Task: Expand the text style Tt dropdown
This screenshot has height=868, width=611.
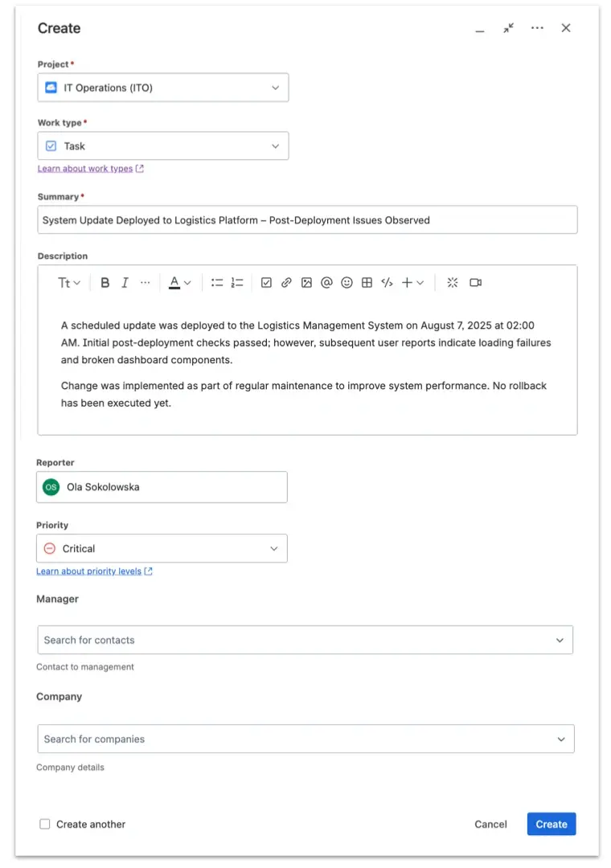Action: click(68, 282)
